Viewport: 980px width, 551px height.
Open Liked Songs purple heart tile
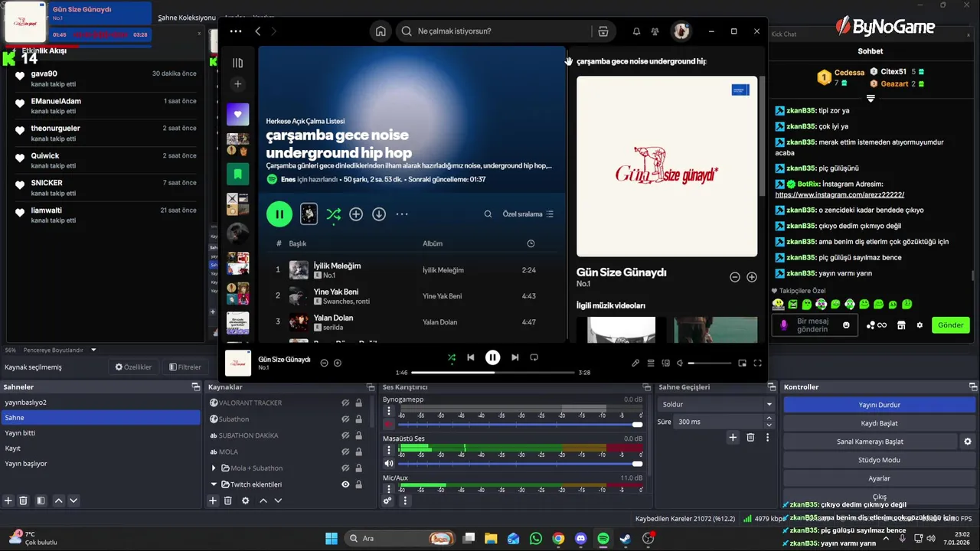pyautogui.click(x=238, y=114)
